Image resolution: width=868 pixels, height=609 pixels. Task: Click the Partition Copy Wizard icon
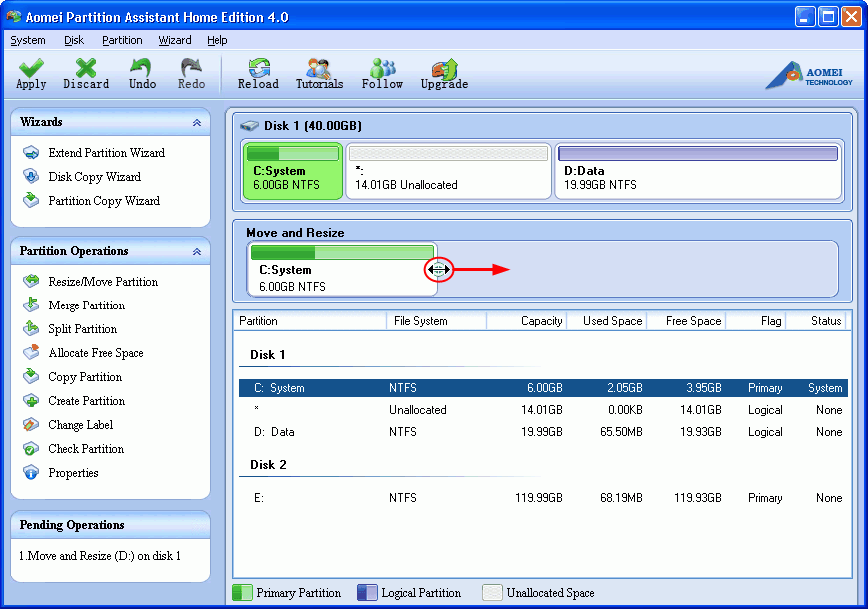31,200
